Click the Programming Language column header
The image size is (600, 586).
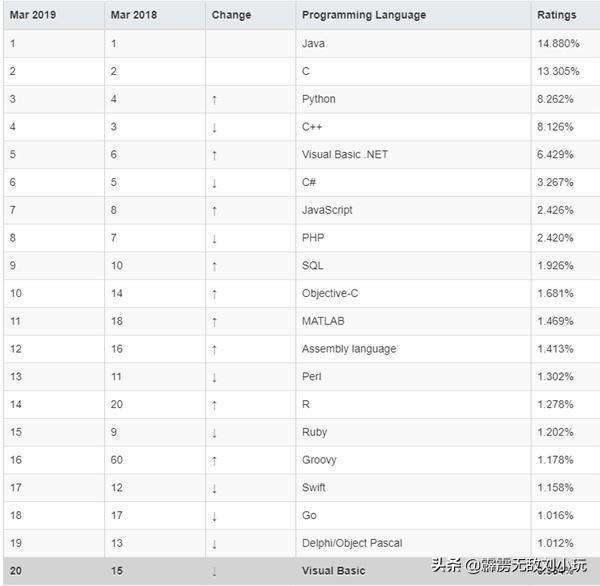[x=363, y=15]
